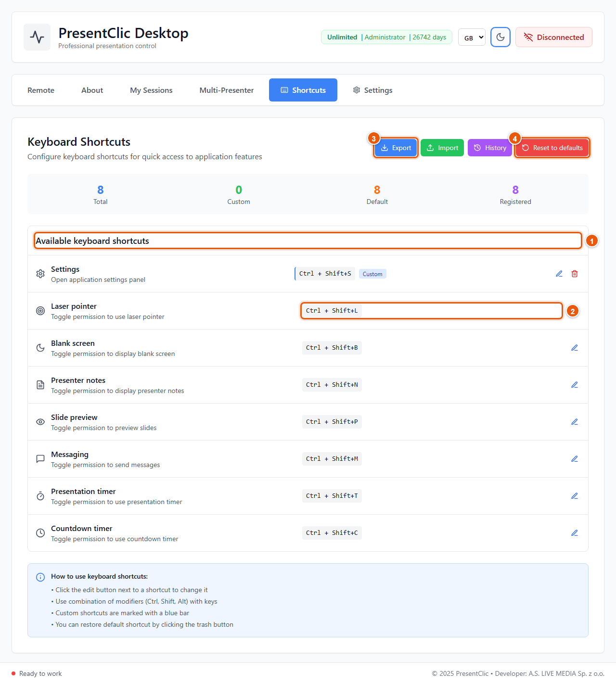Click the Custom tag on Settings shortcut

[x=372, y=274]
